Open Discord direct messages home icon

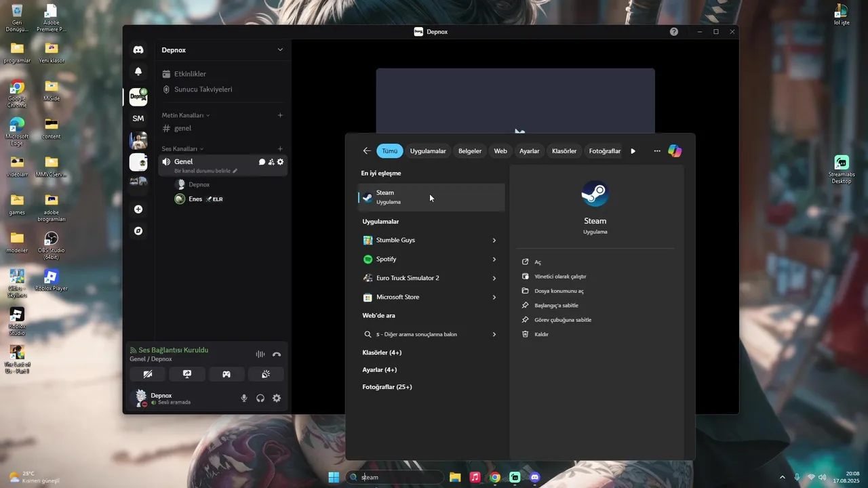pyautogui.click(x=138, y=50)
